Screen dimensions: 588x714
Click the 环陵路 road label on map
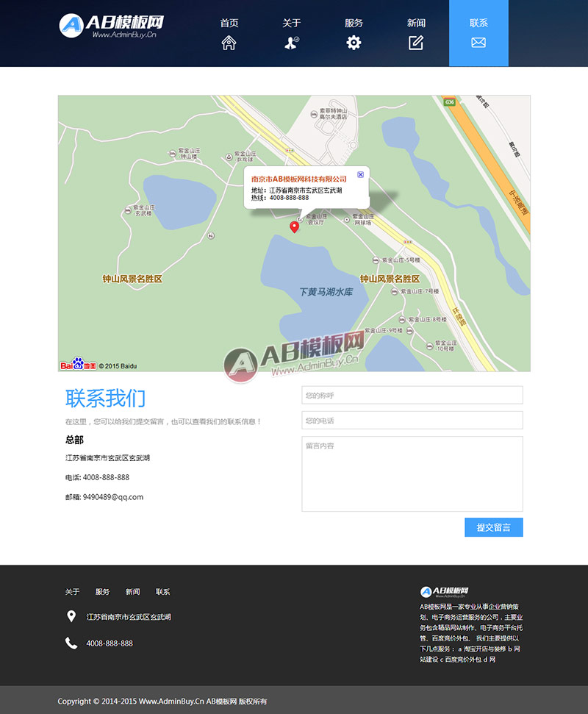[x=459, y=317]
